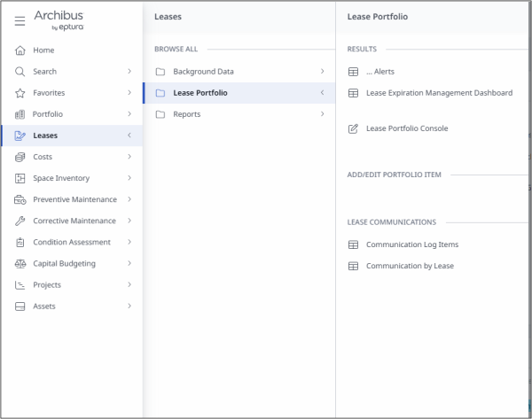Click the Capital Budgeting scales icon
The height and width of the screenshot is (419, 532).
click(x=20, y=264)
